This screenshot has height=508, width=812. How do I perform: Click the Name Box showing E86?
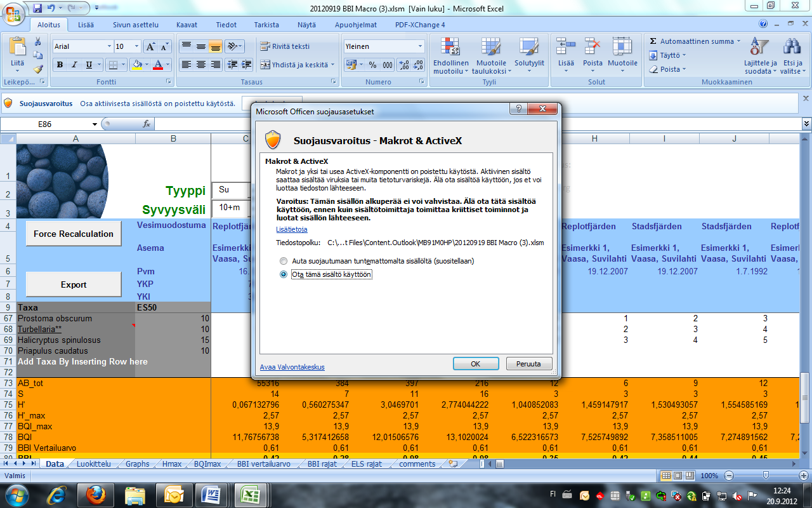[x=46, y=124]
